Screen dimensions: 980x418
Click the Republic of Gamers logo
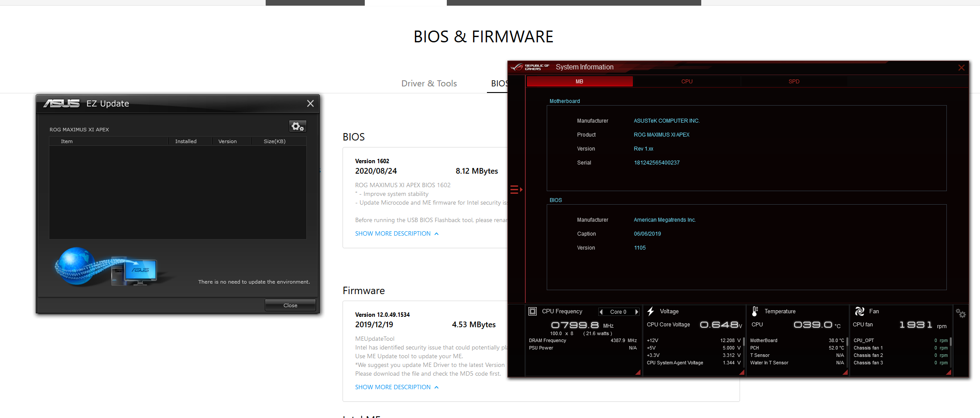pyautogui.click(x=530, y=67)
